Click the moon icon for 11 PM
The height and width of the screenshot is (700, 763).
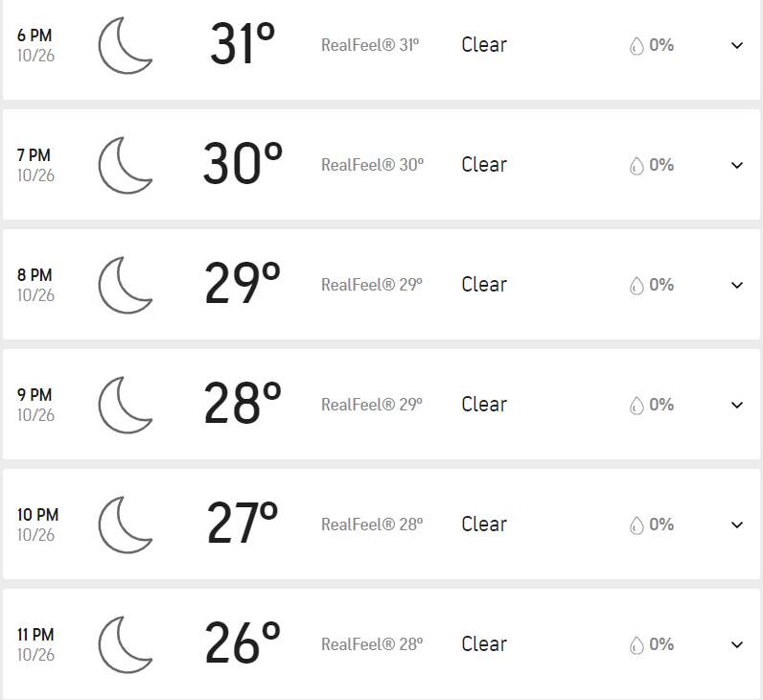click(x=126, y=644)
